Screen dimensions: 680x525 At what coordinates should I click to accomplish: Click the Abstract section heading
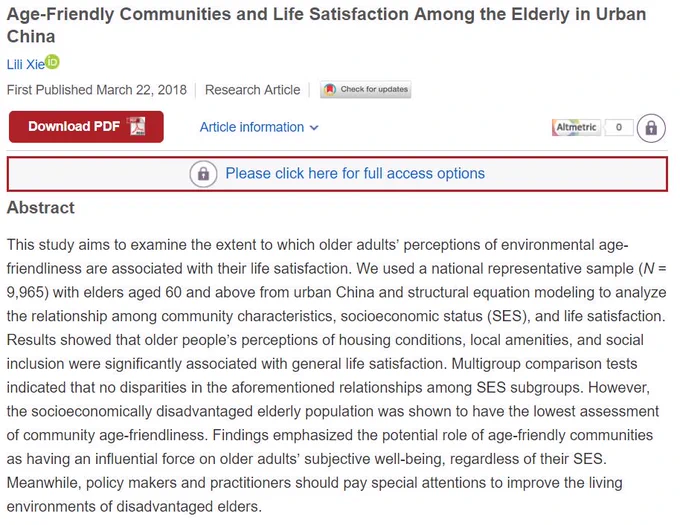click(x=41, y=208)
